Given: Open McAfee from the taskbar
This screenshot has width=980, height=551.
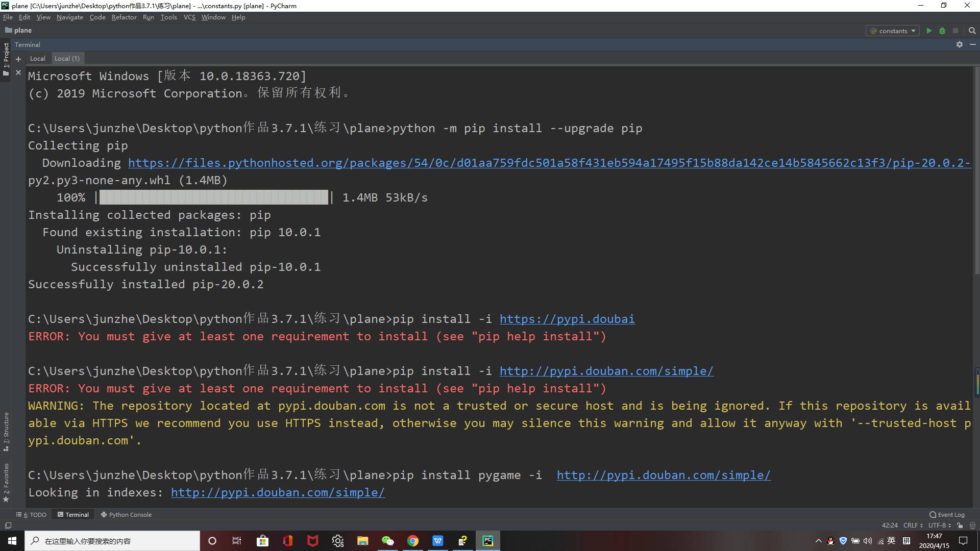Looking at the screenshot, I should 312,541.
